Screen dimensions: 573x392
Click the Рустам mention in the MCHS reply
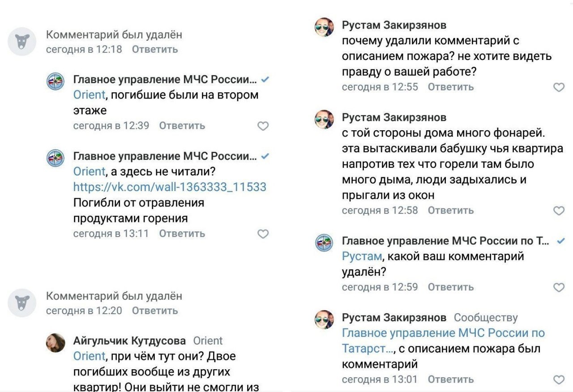tap(362, 256)
